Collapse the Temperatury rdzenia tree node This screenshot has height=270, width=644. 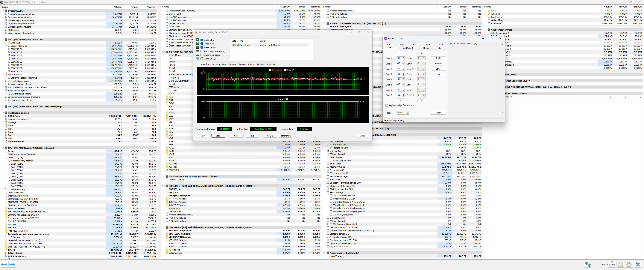[6, 161]
